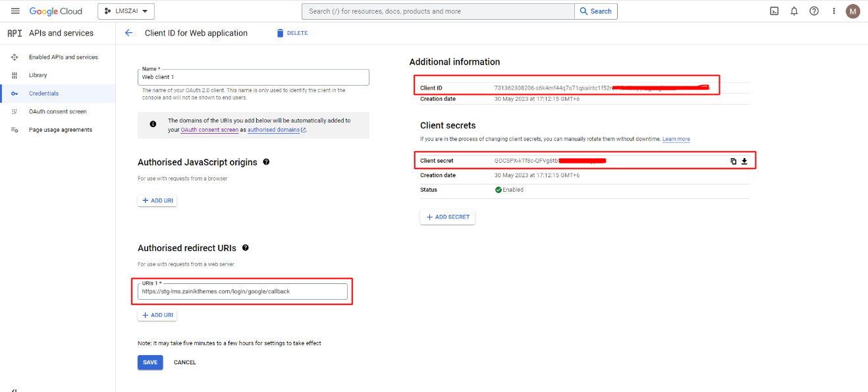868x392 pixels.
Task: Download the client secret JSON
Action: [x=745, y=161]
